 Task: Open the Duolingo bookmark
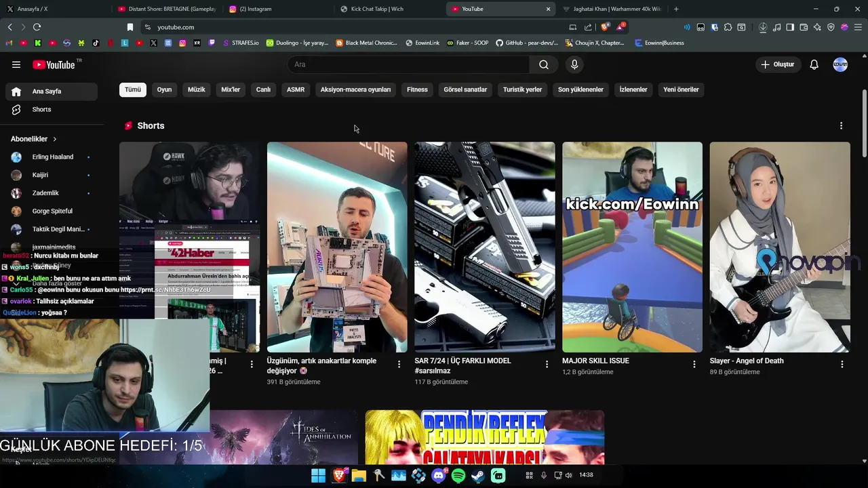[297, 43]
